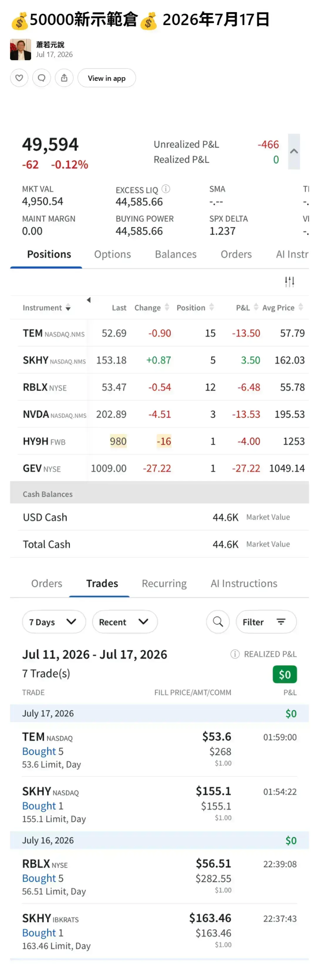This screenshot has height=980, width=317.
Task: Share the post using share icon
Action: [64, 78]
